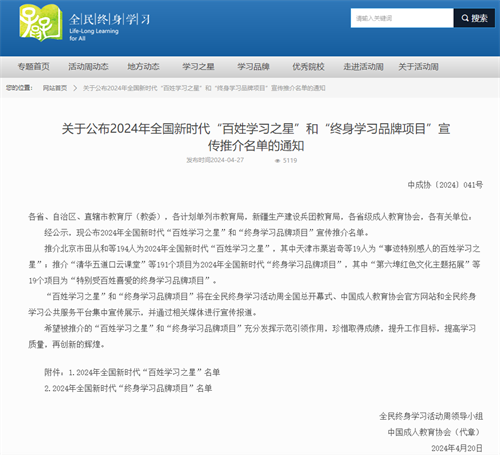Click the salutation line starting 各省、自治区
The image size is (500, 455).
point(251,217)
